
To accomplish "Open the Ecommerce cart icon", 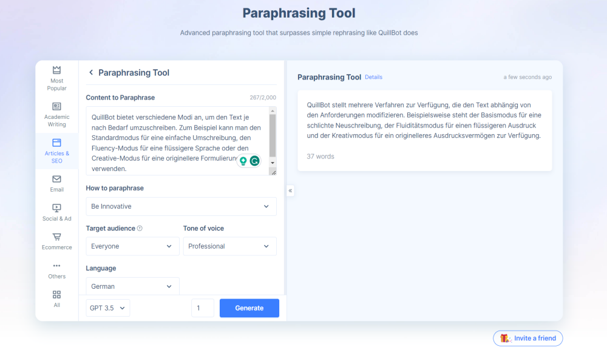I will click(56, 237).
